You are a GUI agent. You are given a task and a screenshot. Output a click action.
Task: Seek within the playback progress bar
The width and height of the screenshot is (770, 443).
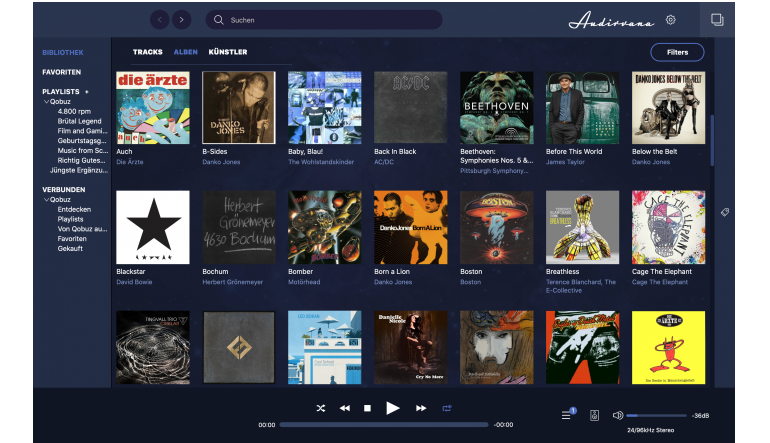coord(384,425)
